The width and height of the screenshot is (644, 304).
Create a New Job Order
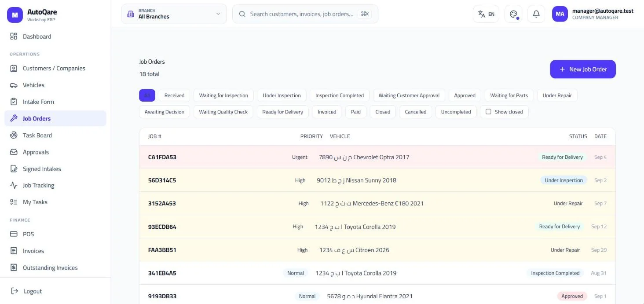click(583, 69)
